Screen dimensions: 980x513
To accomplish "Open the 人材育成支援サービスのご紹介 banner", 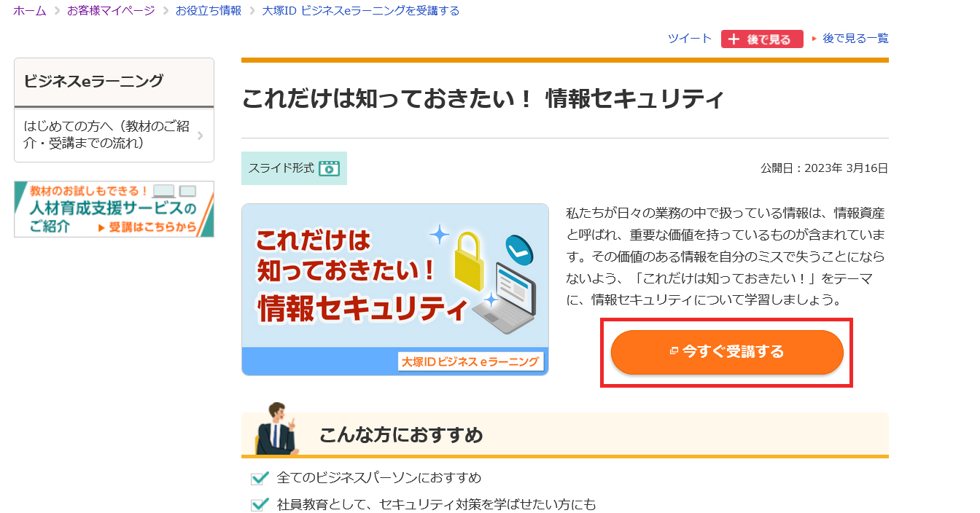I will [114, 209].
